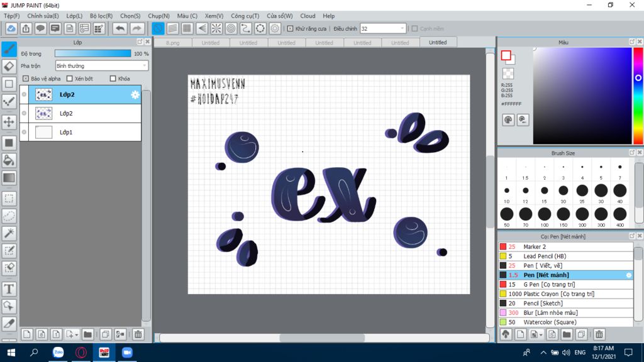The image size is (644, 362).
Task: Click the Độ trong opacity slider
Action: (x=93, y=53)
